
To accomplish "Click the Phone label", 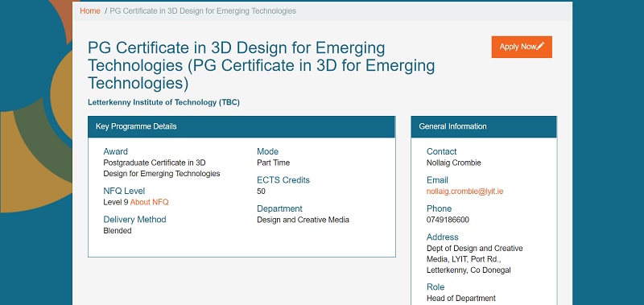I will (x=439, y=208).
